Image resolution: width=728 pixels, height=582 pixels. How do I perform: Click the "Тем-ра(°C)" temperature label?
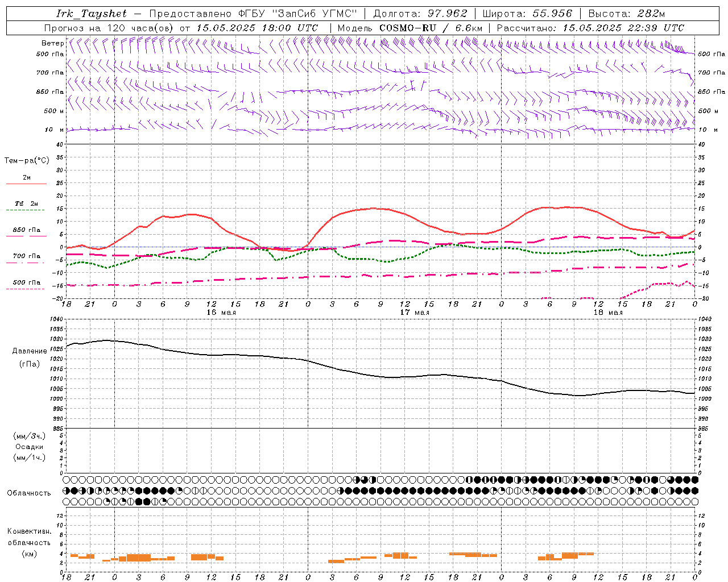click(27, 161)
